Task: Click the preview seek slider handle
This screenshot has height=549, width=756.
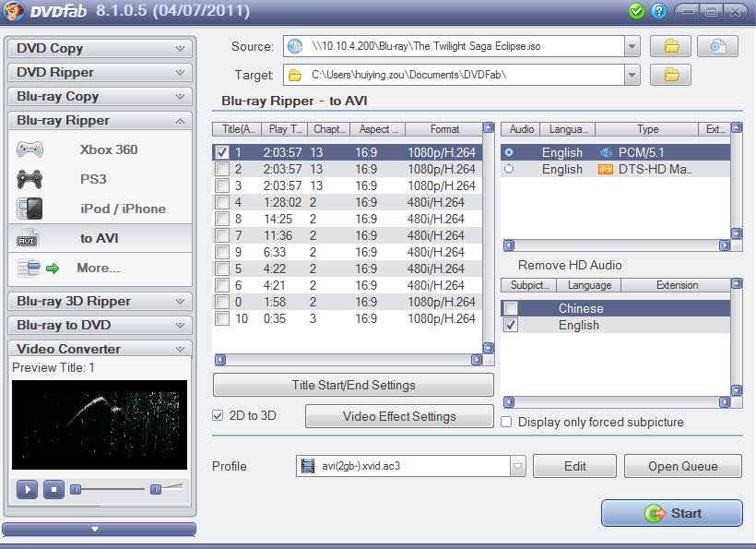Action: pyautogui.click(x=76, y=490)
